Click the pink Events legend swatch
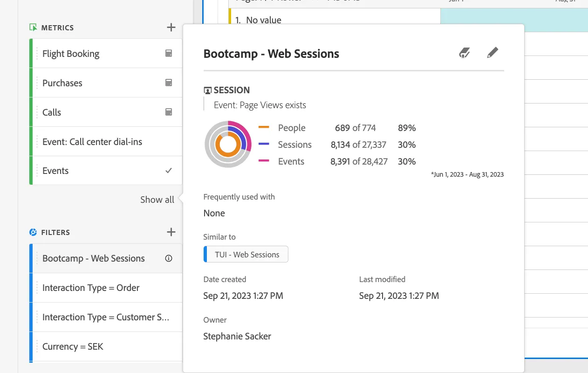 (x=264, y=161)
